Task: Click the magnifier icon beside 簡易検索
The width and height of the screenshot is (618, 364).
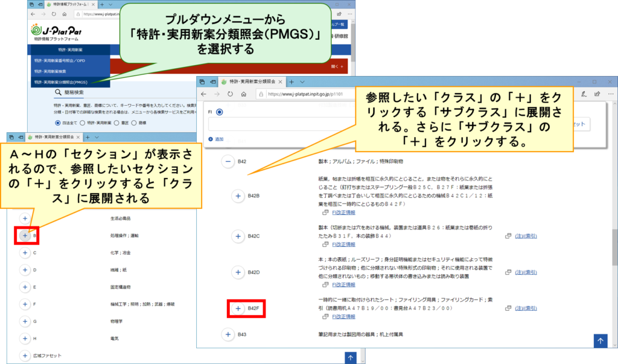Action: point(58,92)
